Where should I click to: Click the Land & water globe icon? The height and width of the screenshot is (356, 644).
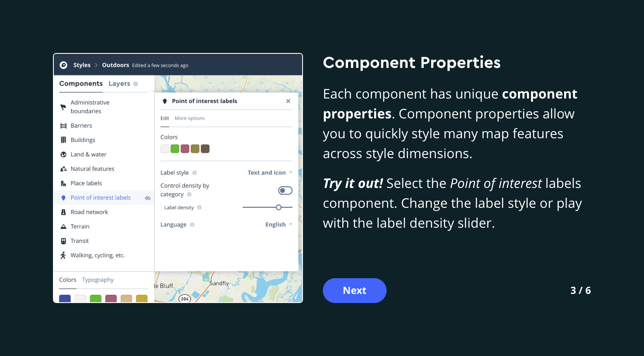pyautogui.click(x=63, y=154)
